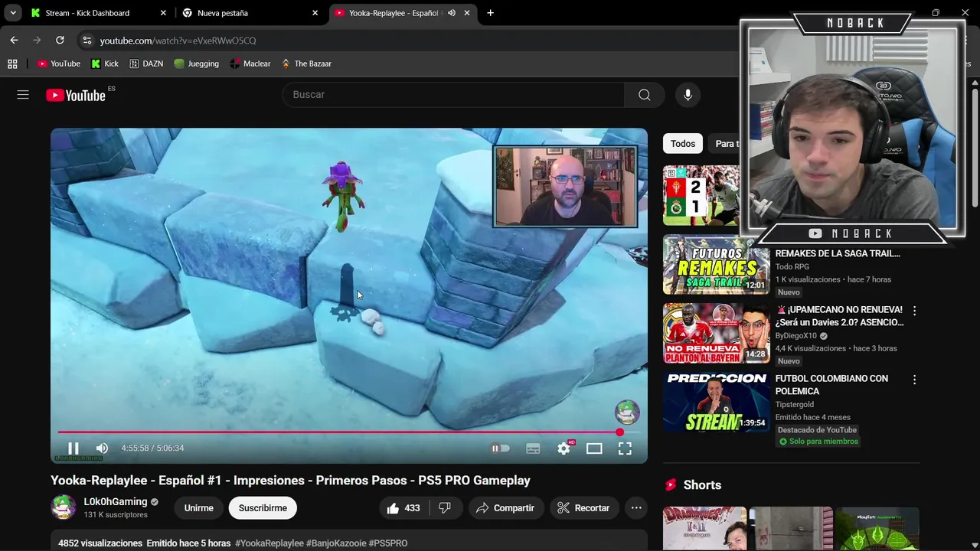Focus the Buscar search field

pos(453,95)
